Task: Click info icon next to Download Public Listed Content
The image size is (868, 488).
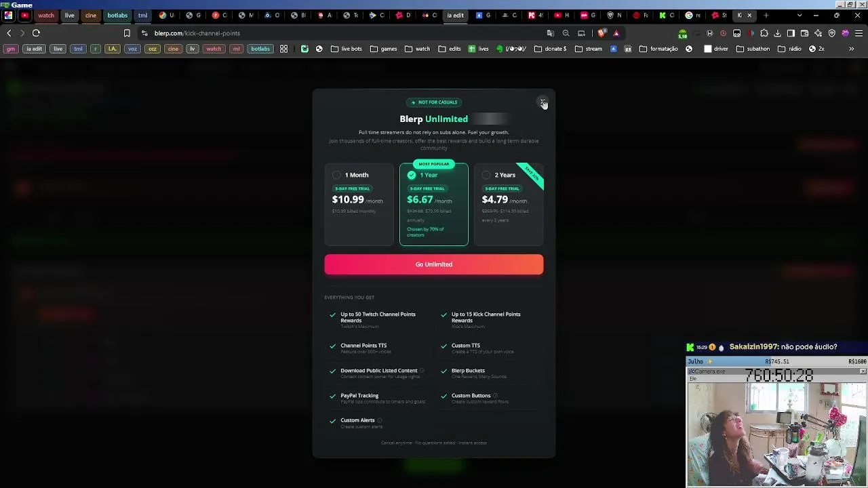Action: coord(422,371)
